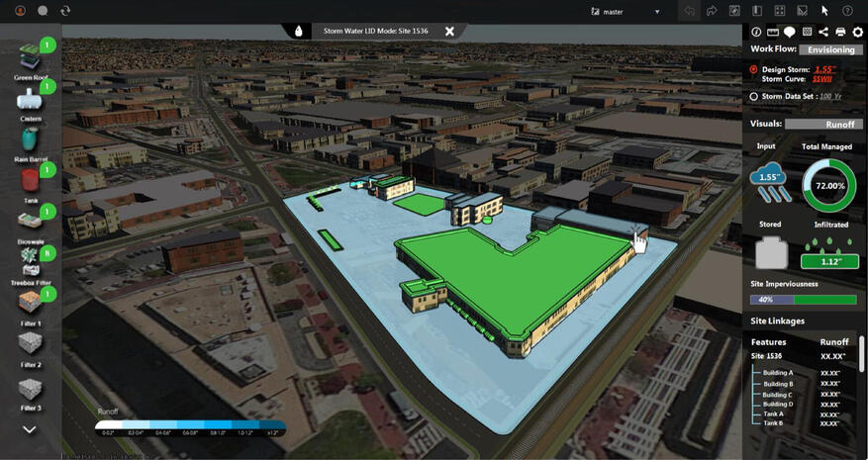Click the print icon
Screen dimensions: 868x460
pos(840,33)
